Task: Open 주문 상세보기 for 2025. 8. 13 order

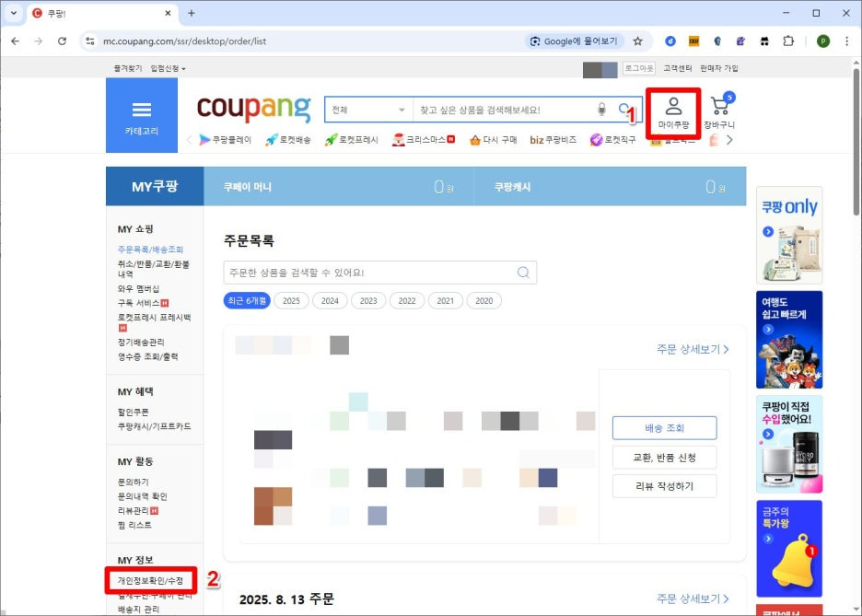Action: tap(693, 599)
